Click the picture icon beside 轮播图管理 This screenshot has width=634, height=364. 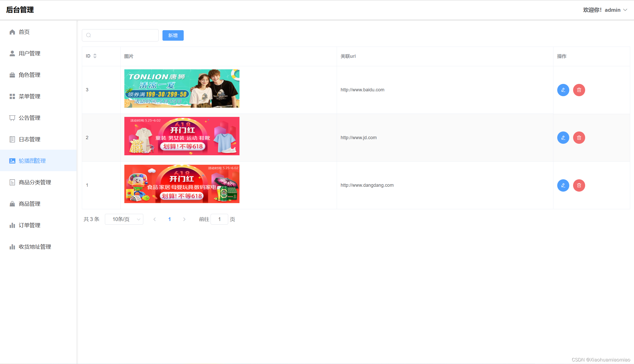click(12, 161)
